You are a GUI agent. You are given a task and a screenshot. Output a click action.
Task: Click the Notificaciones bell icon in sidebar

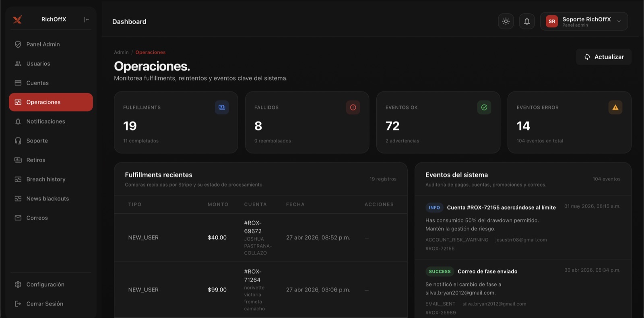tap(18, 121)
